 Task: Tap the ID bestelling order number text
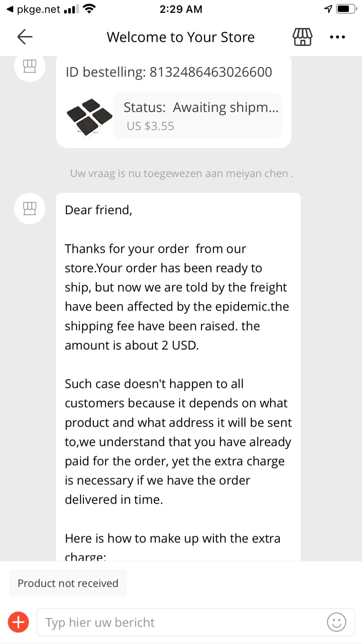(169, 72)
